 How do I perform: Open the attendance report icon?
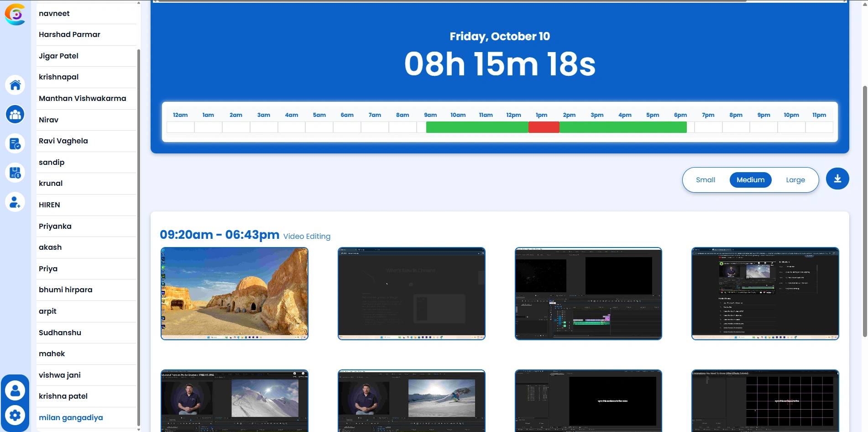coord(15,144)
